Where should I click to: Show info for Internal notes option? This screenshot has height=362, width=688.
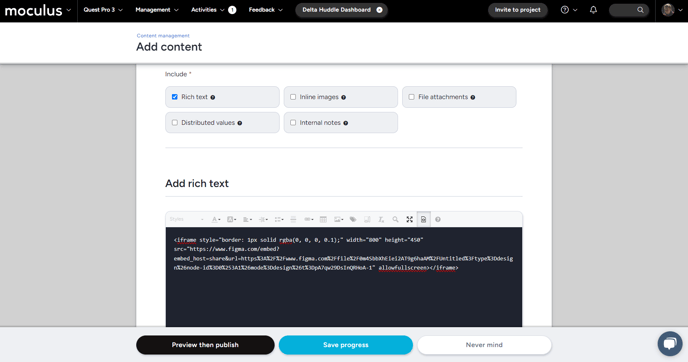[346, 123]
